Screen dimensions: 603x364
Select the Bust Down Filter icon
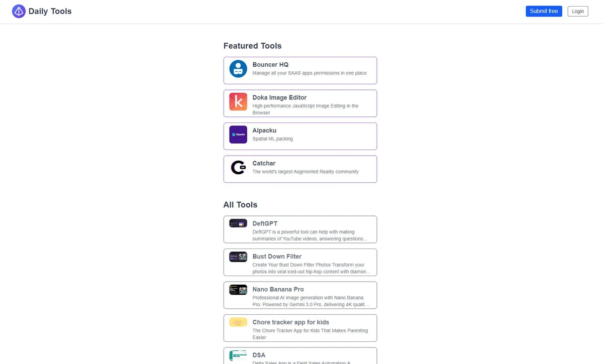point(238,257)
